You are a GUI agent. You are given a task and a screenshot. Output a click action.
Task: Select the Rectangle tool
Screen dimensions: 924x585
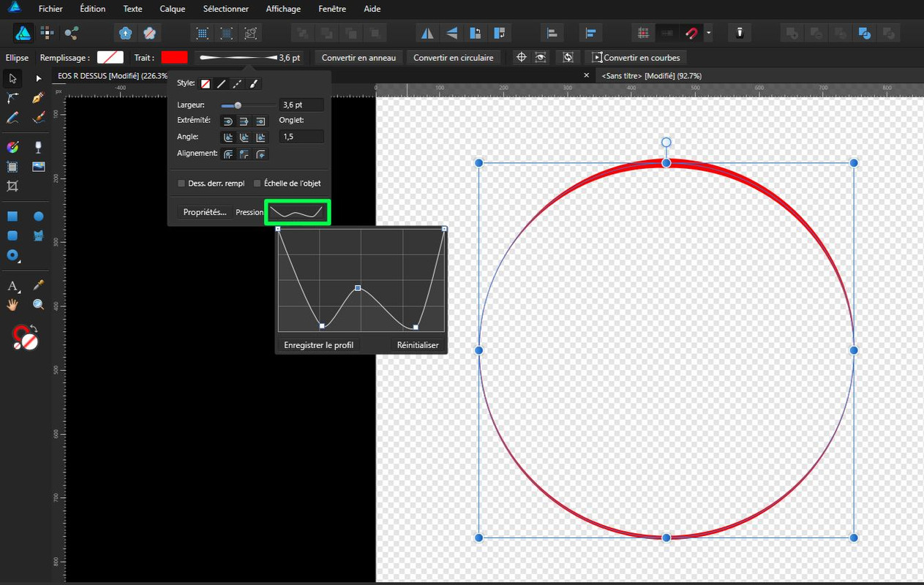(12, 216)
